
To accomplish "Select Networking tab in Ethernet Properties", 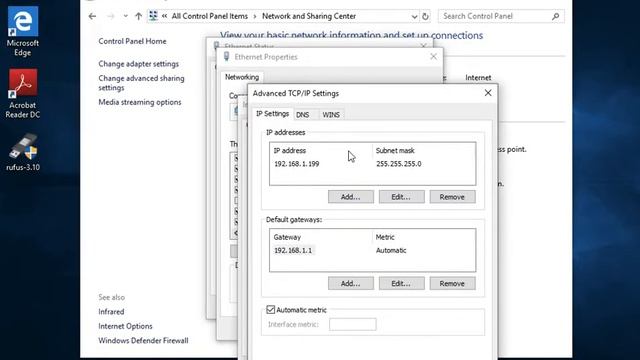I will pyautogui.click(x=242, y=77).
